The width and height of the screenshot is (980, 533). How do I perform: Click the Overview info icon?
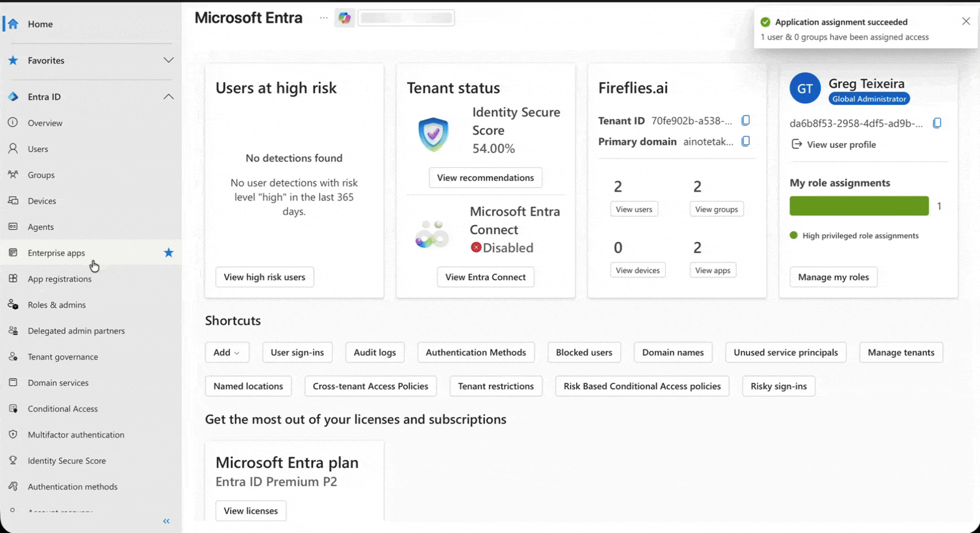(13, 123)
